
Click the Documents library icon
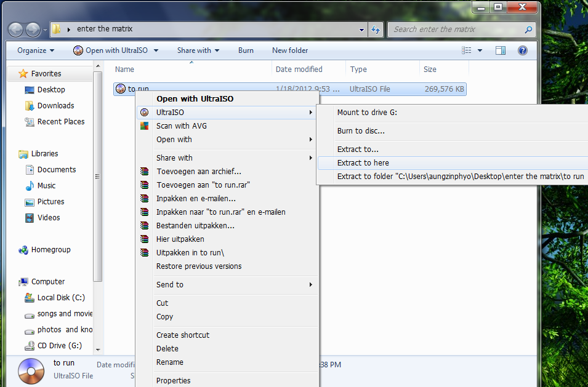coord(30,170)
